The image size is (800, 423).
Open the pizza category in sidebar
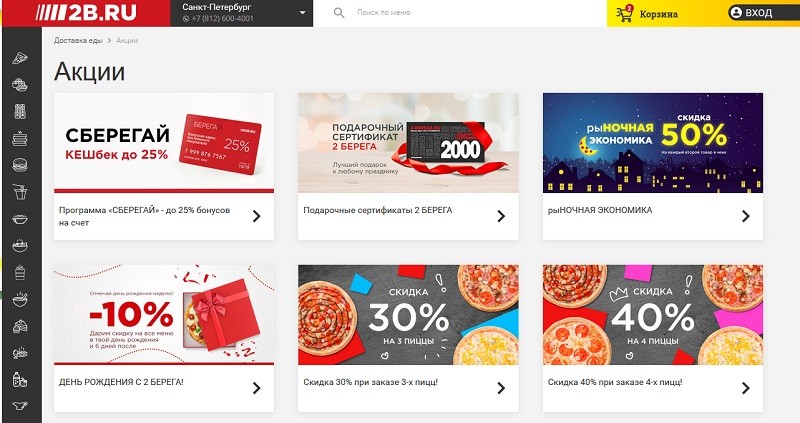click(x=20, y=58)
